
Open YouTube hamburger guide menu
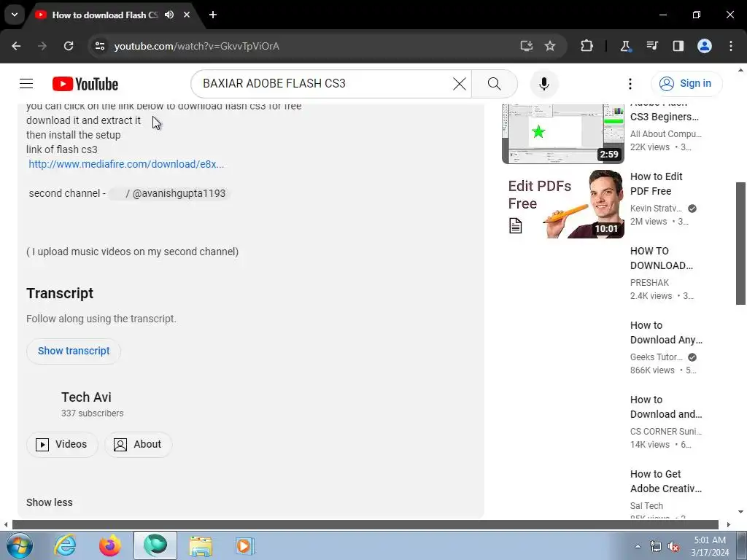[x=26, y=84]
